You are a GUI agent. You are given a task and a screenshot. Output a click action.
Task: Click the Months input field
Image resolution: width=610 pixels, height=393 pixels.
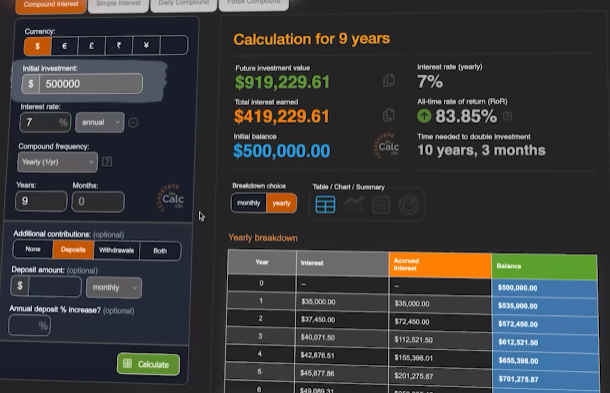point(98,202)
